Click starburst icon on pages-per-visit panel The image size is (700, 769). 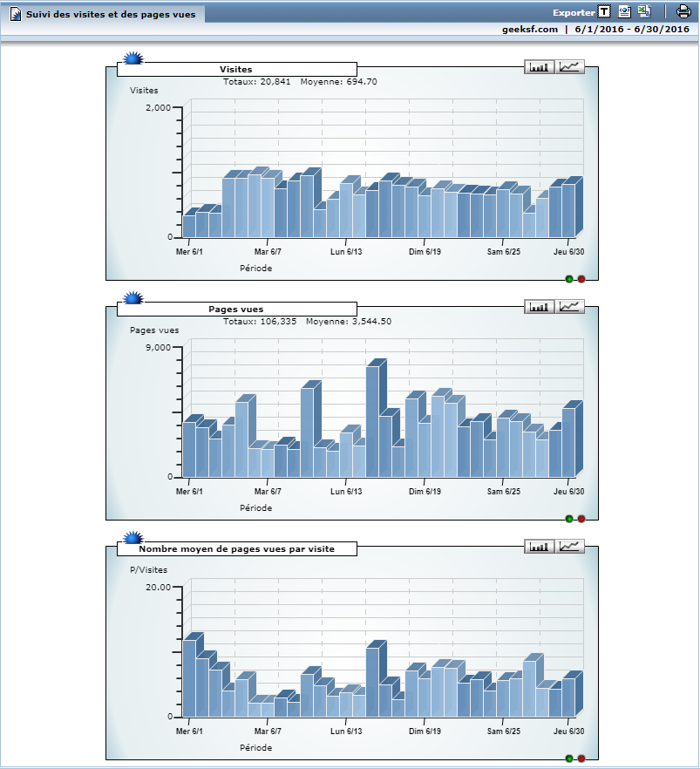pyautogui.click(x=133, y=537)
